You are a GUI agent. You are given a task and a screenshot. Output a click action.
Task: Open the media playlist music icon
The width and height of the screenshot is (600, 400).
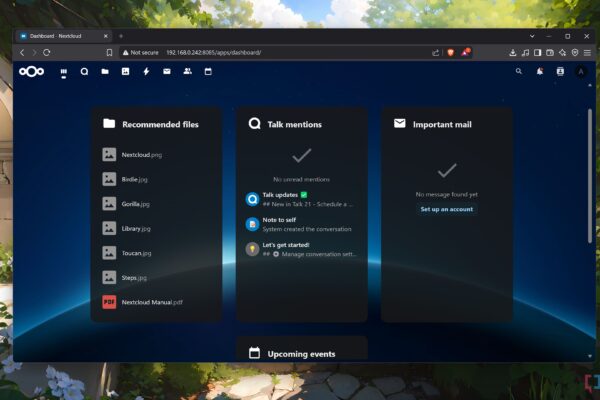click(x=525, y=52)
